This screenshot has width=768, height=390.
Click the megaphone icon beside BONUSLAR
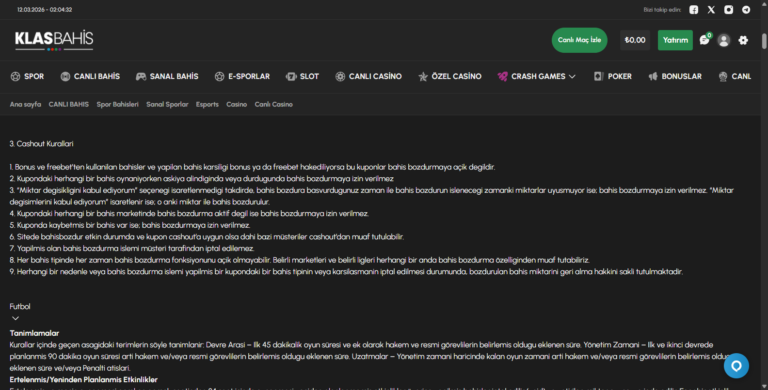click(653, 76)
